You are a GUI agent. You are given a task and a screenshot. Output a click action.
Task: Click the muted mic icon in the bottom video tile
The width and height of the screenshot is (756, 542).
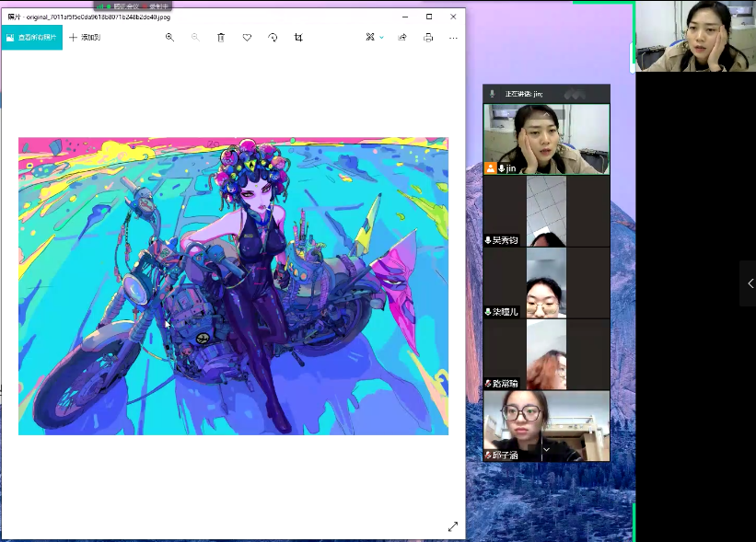point(488,455)
